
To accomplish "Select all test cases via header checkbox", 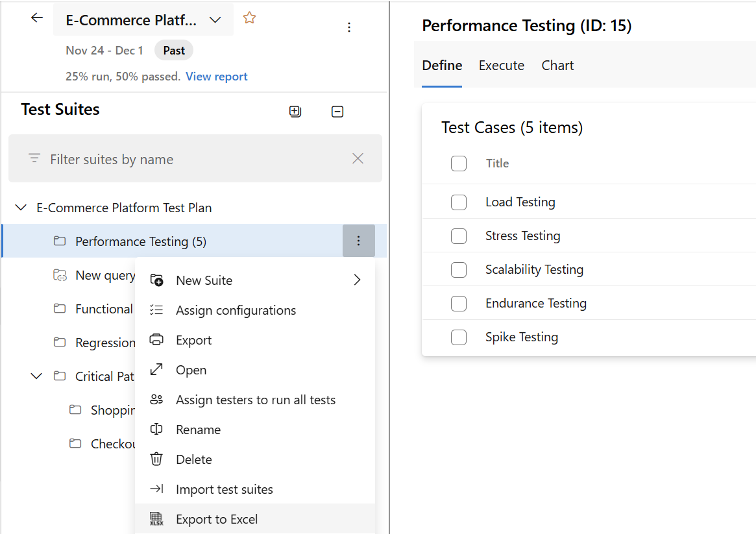I will [x=459, y=163].
